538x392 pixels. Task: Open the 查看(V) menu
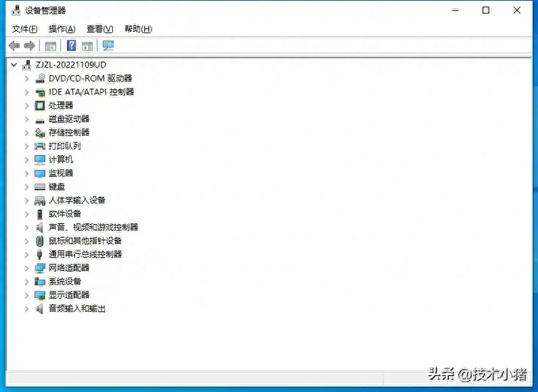[99, 29]
